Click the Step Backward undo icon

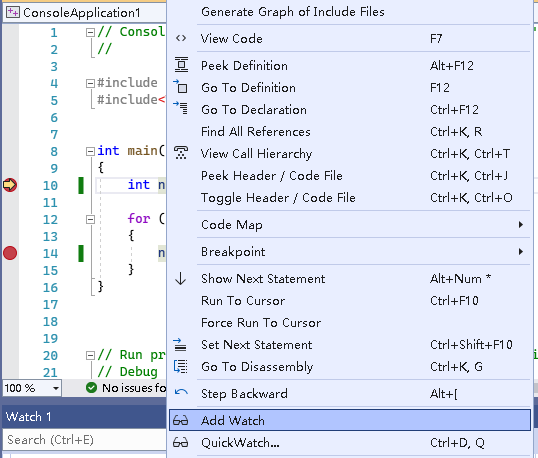(181, 392)
